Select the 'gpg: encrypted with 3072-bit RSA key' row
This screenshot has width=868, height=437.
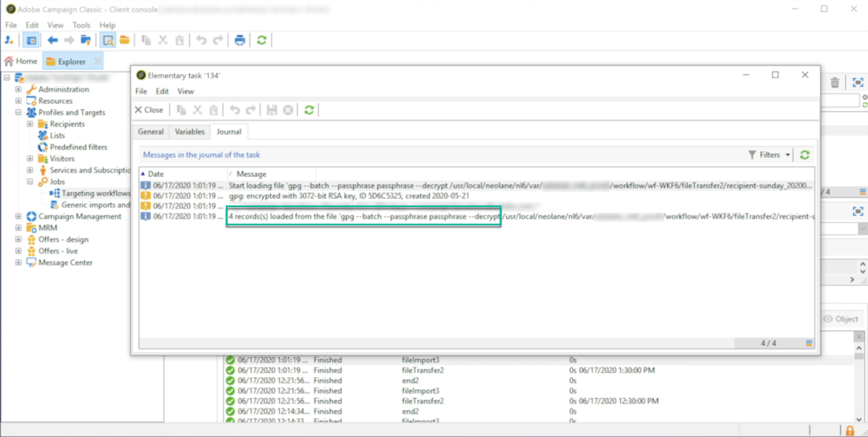[476, 195]
